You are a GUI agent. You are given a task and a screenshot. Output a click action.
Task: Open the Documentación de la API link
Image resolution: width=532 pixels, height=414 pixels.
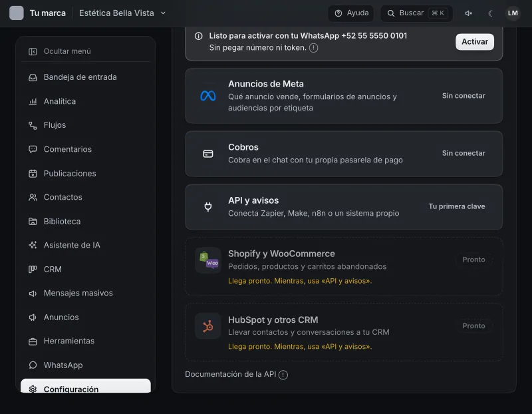[x=230, y=374]
